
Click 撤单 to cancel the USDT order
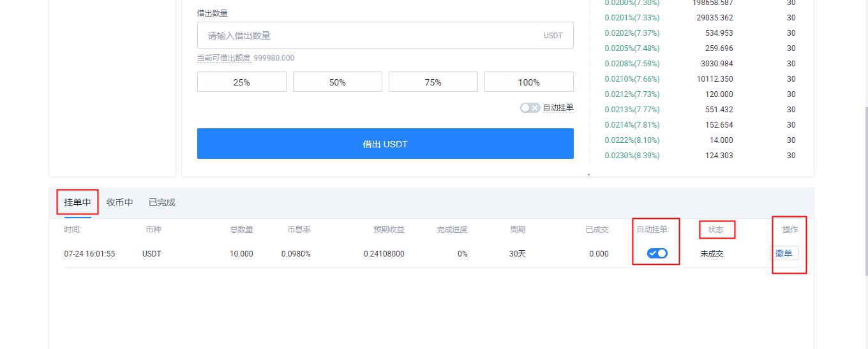click(x=784, y=253)
